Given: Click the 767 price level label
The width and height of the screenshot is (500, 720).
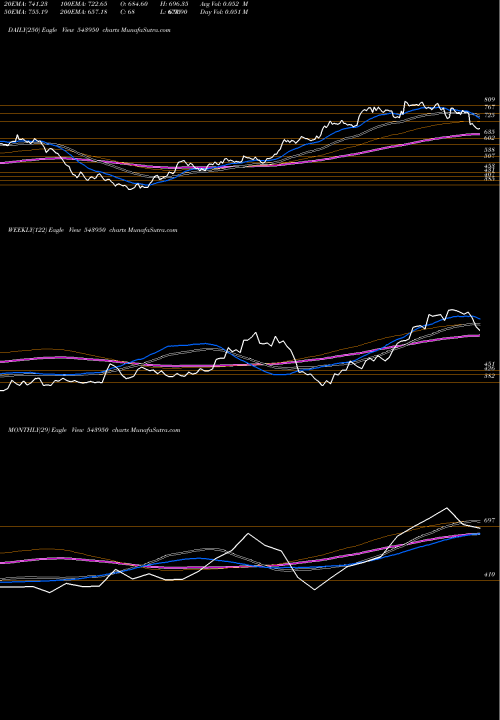Looking at the screenshot, I should pyautogui.click(x=489, y=107).
